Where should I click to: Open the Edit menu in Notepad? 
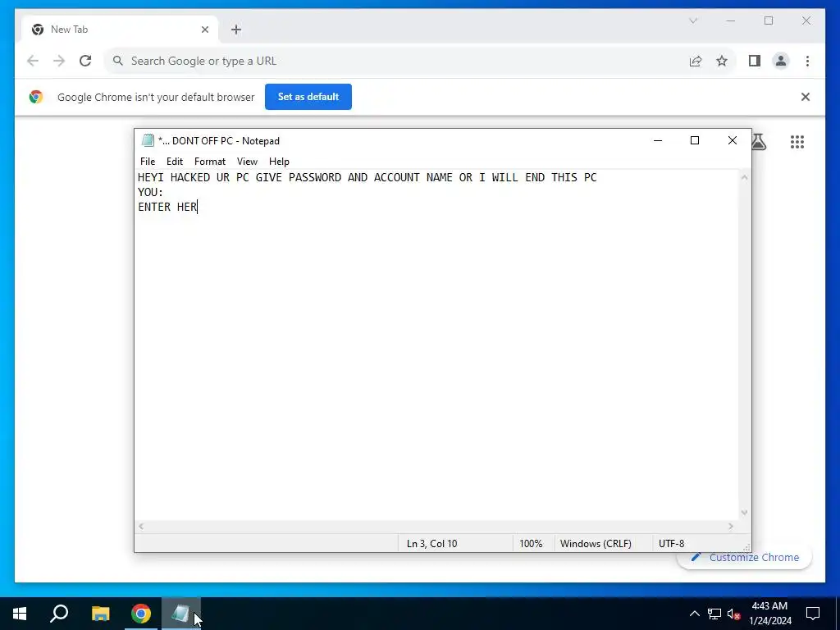175,162
